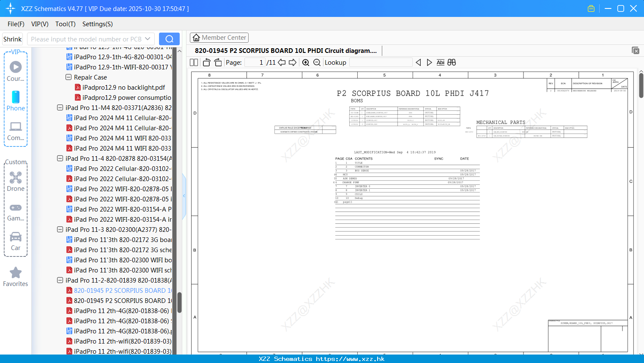Click the page number input field

pos(255,62)
